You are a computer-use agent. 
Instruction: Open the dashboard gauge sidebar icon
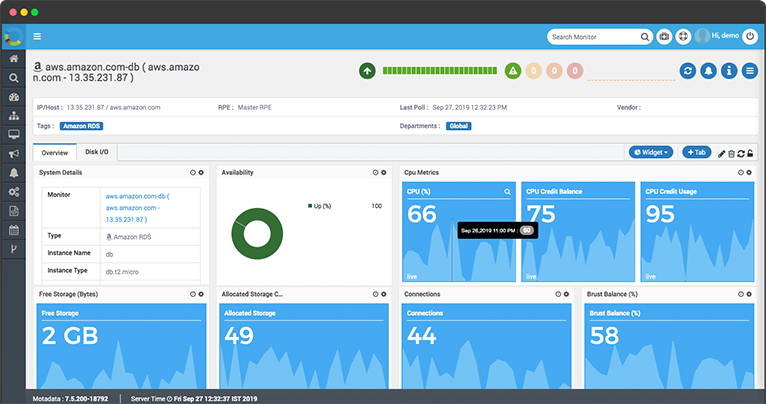[14, 97]
